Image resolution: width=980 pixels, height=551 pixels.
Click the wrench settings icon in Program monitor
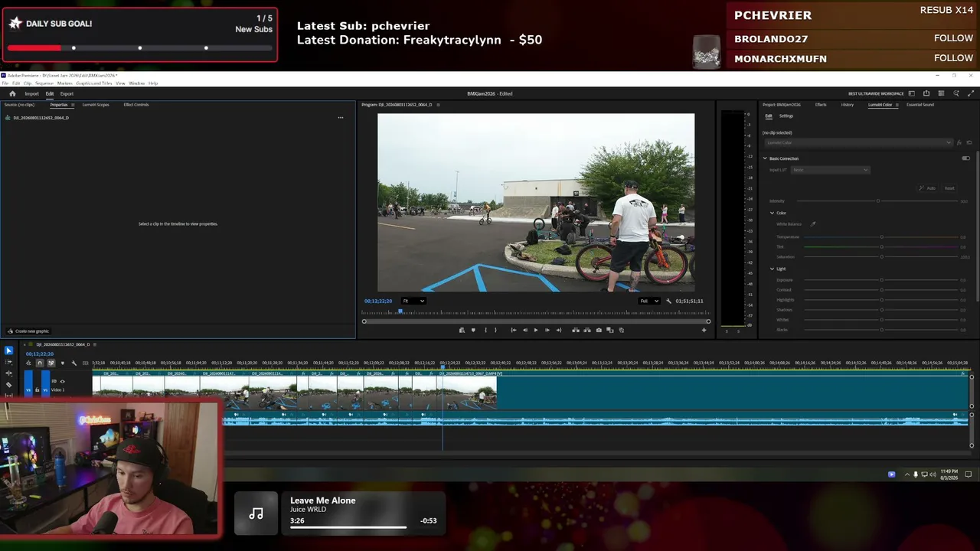coord(668,301)
